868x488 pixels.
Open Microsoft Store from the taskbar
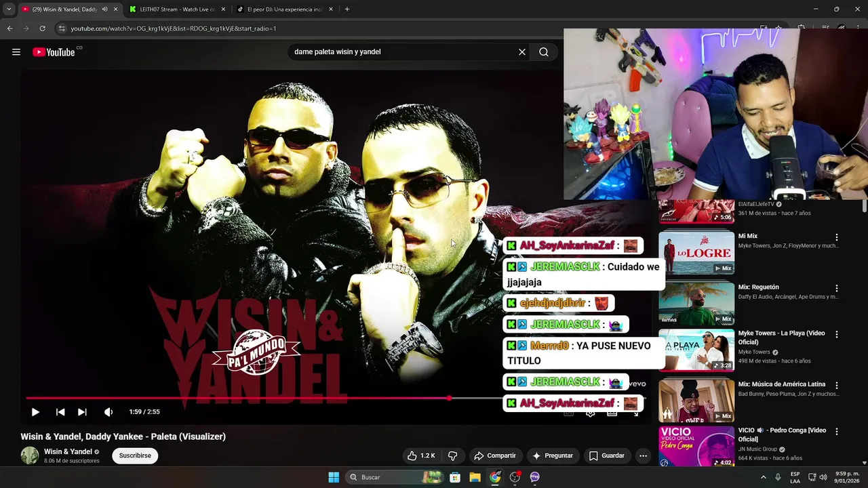pos(455,477)
